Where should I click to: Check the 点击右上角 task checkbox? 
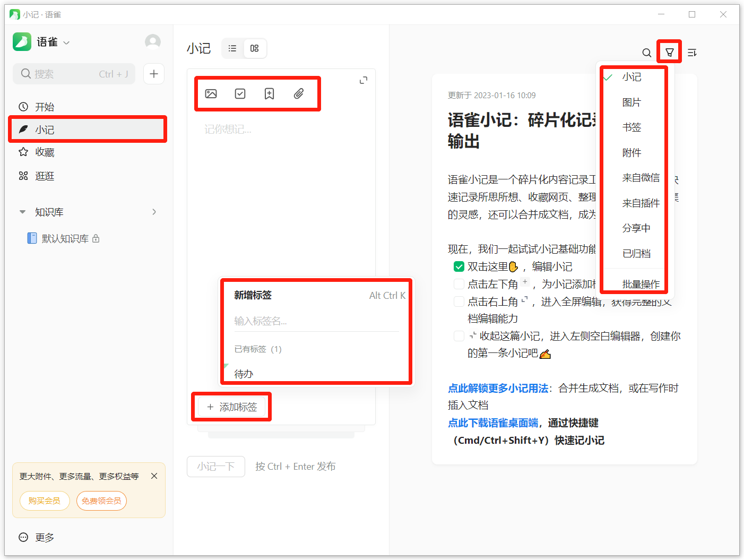tap(459, 301)
